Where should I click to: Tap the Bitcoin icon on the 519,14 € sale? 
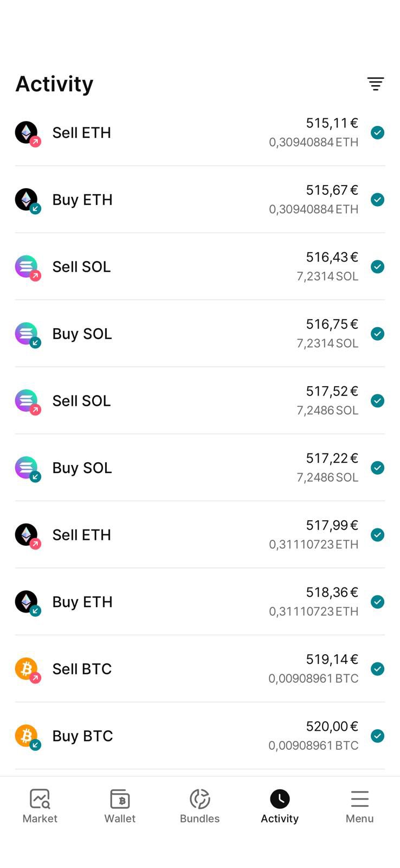[x=26, y=668]
